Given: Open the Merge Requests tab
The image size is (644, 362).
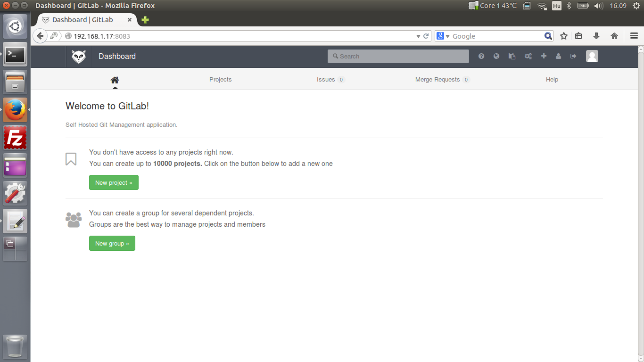Looking at the screenshot, I should (438, 80).
